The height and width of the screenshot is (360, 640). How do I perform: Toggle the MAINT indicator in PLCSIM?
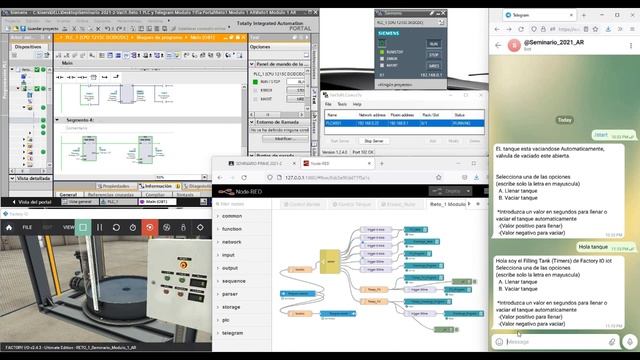click(382, 65)
